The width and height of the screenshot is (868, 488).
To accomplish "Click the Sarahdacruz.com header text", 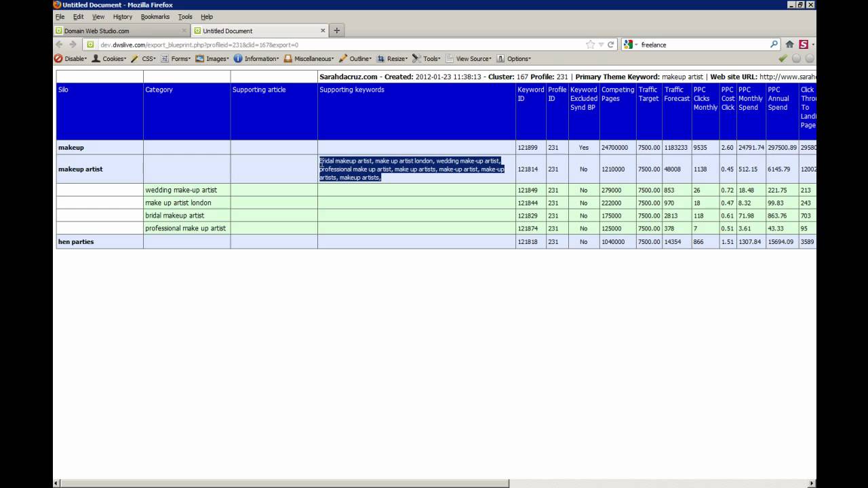I will (x=349, y=77).
